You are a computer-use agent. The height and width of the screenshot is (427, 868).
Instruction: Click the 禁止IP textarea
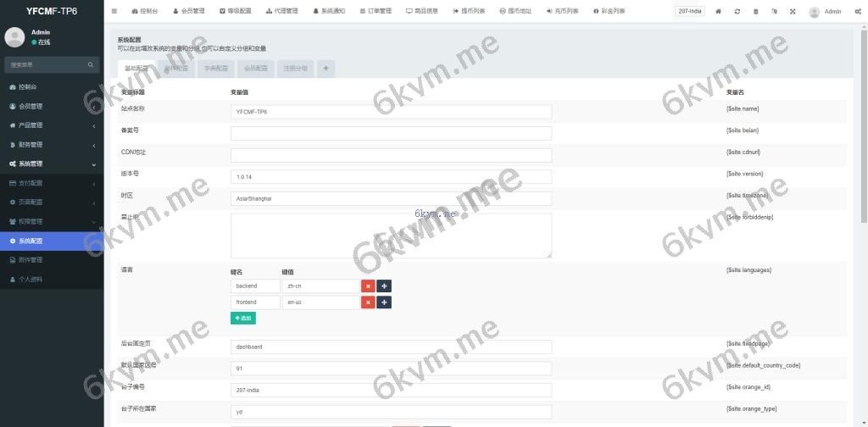(x=392, y=236)
